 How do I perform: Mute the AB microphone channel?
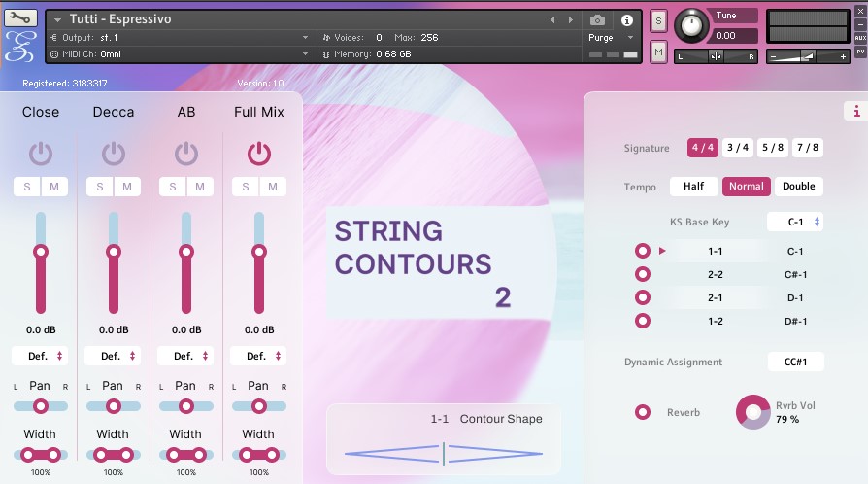[200, 187]
